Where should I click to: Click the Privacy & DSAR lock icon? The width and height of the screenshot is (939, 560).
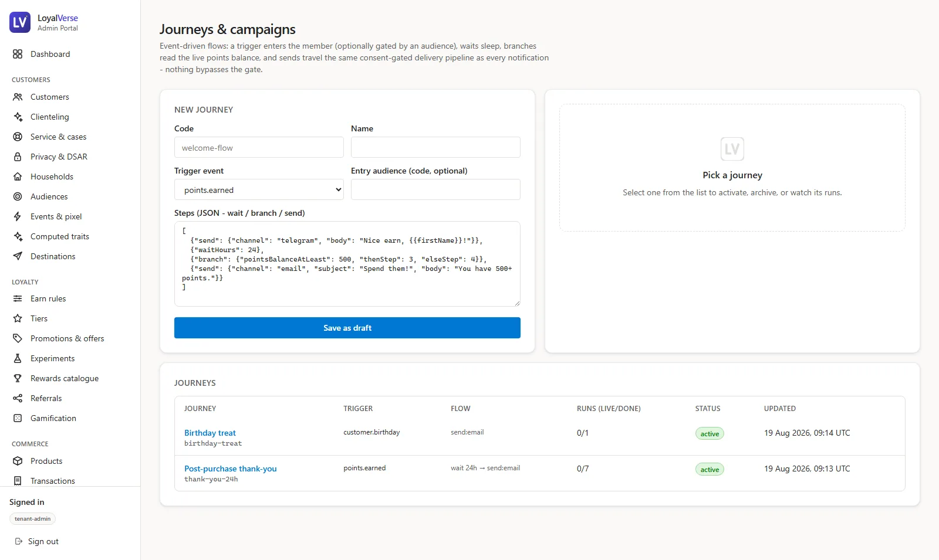(x=18, y=157)
